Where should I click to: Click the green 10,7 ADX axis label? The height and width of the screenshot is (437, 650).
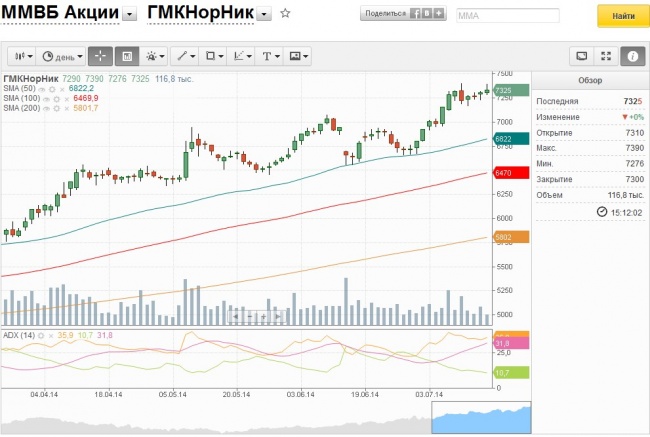click(511, 373)
